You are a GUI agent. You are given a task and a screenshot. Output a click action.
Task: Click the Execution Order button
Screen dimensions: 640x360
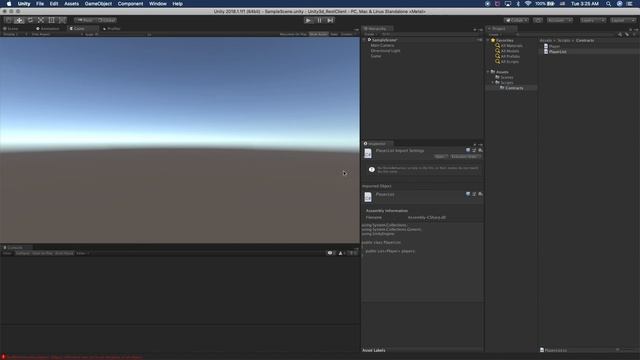click(465, 156)
